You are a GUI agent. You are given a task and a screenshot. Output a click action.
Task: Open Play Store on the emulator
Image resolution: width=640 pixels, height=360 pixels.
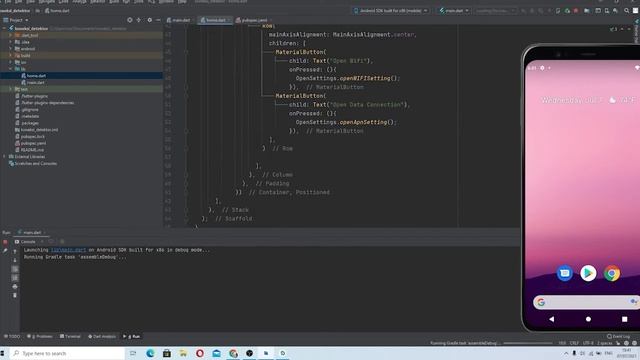[588, 273]
